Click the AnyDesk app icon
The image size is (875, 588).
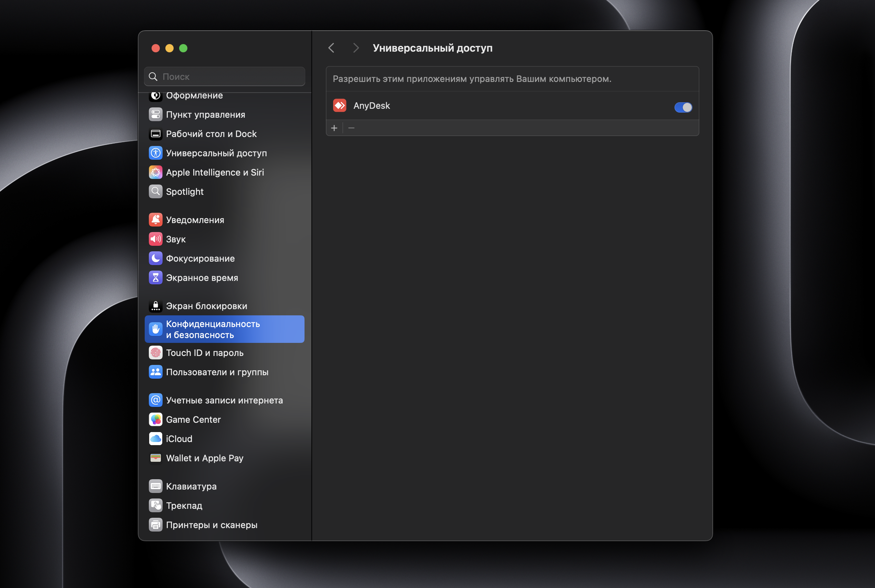click(x=340, y=105)
